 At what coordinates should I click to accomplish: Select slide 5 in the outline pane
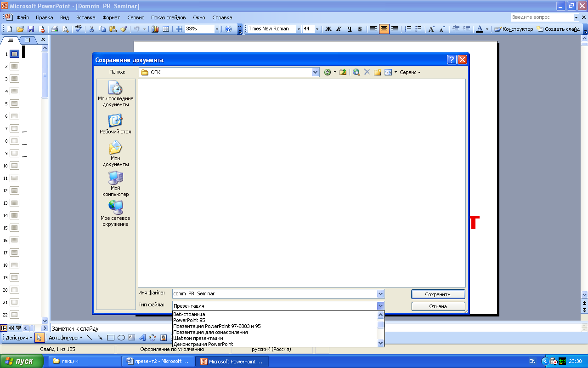(x=14, y=104)
